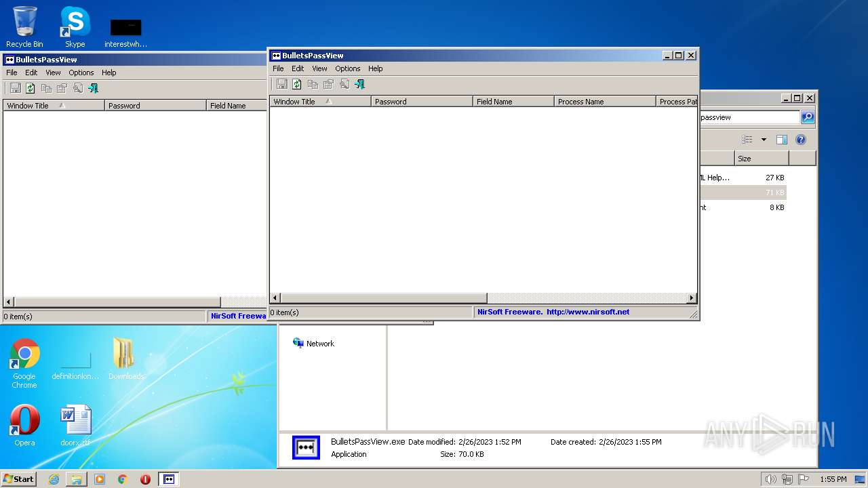
Task: Sort by Password column in front window
Action: point(422,102)
